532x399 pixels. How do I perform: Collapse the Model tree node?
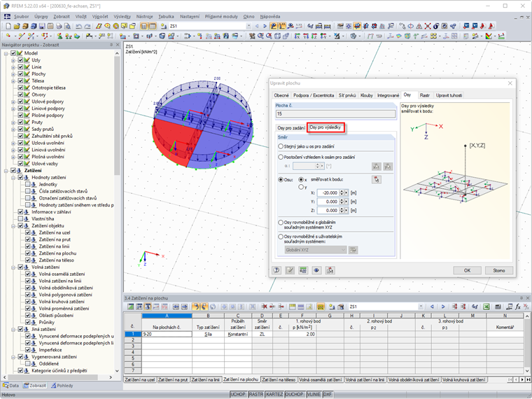[6, 53]
